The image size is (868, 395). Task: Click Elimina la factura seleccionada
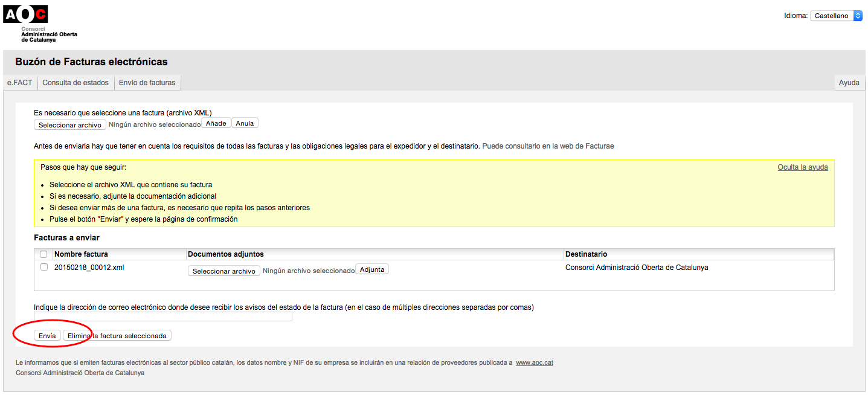point(118,335)
